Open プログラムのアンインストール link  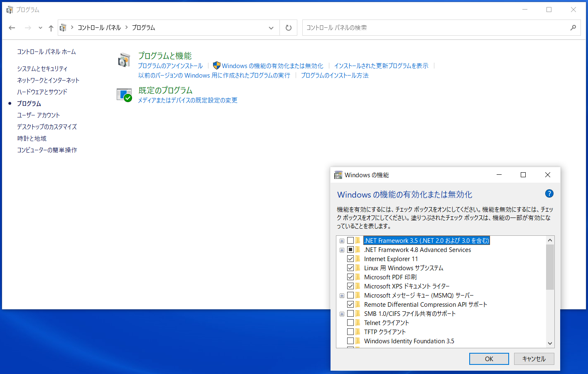click(170, 66)
